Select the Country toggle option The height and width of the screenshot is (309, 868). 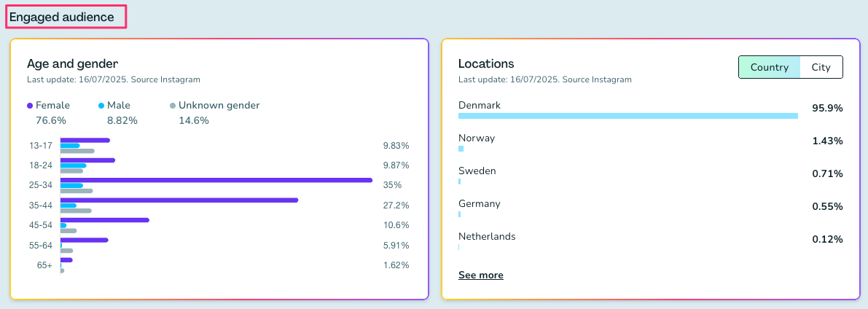(769, 67)
